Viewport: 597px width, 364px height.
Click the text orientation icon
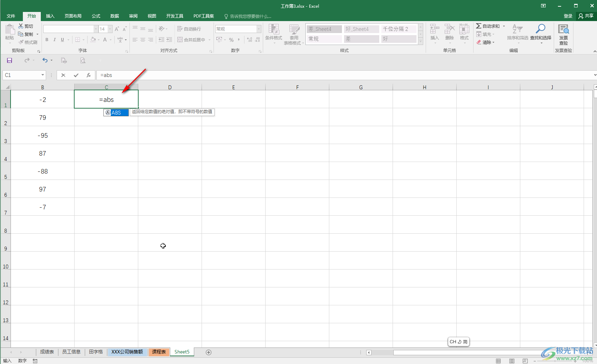click(162, 29)
